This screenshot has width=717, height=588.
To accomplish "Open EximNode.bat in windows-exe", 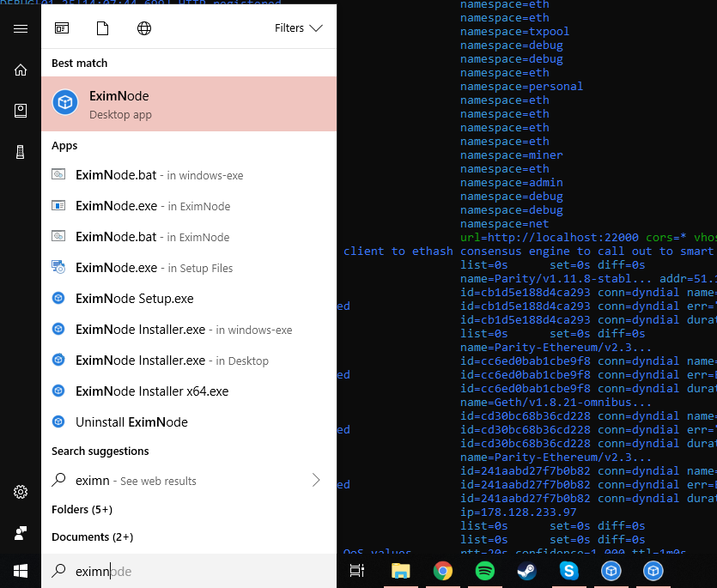I will pyautogui.click(x=189, y=175).
